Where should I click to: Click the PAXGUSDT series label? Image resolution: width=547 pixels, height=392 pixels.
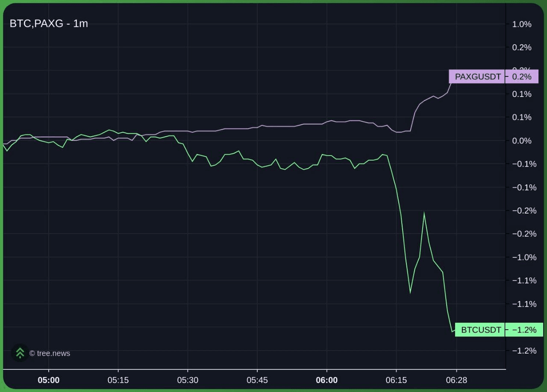[x=477, y=76]
